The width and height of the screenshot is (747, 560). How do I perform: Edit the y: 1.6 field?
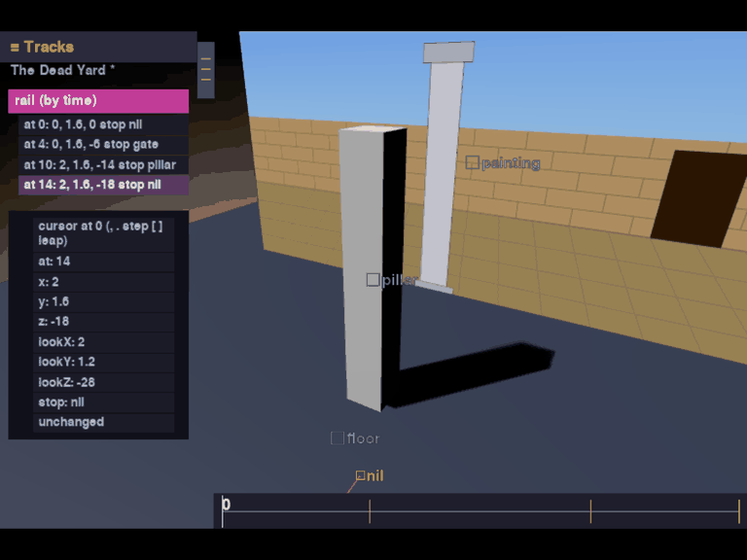tap(104, 302)
